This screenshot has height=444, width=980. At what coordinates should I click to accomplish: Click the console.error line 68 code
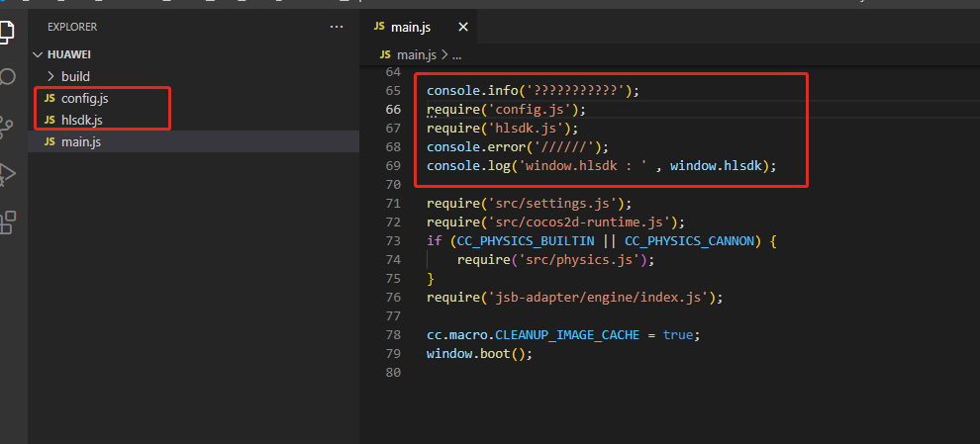pos(518,146)
